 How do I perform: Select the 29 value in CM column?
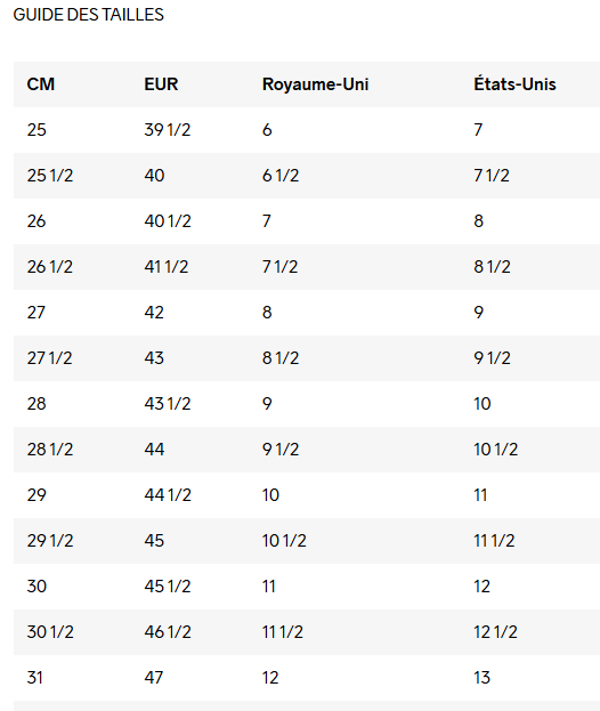click(x=37, y=495)
